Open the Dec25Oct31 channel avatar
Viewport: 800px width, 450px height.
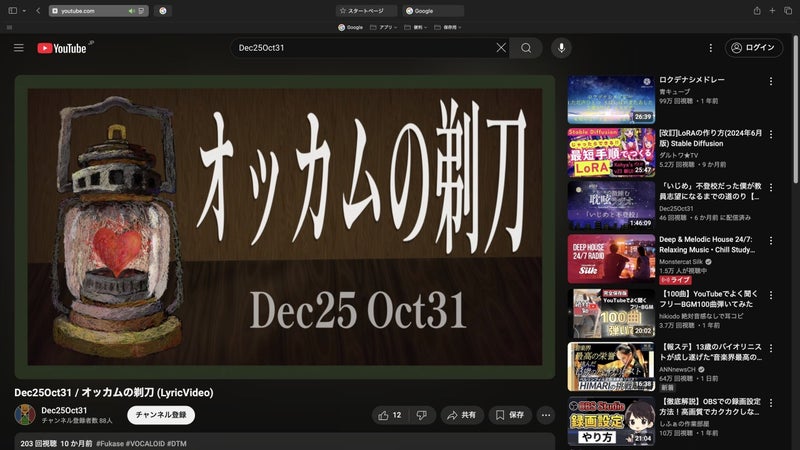(25, 415)
